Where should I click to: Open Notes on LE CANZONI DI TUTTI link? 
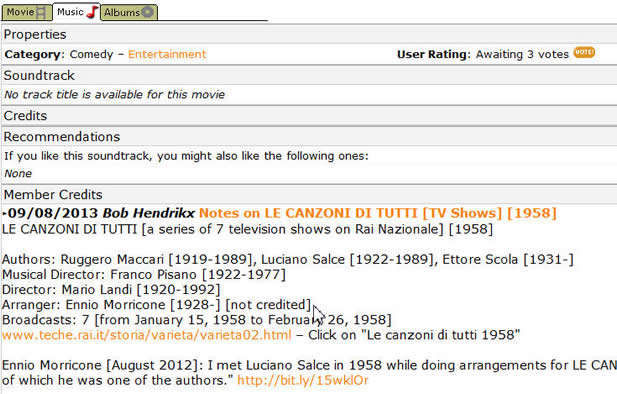[x=377, y=213]
